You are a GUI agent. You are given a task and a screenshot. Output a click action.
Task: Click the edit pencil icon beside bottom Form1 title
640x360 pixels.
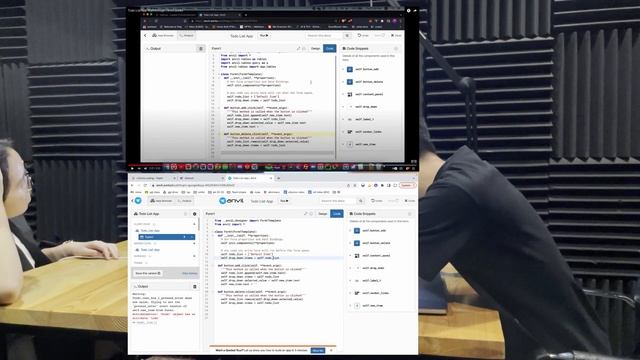pos(305,213)
